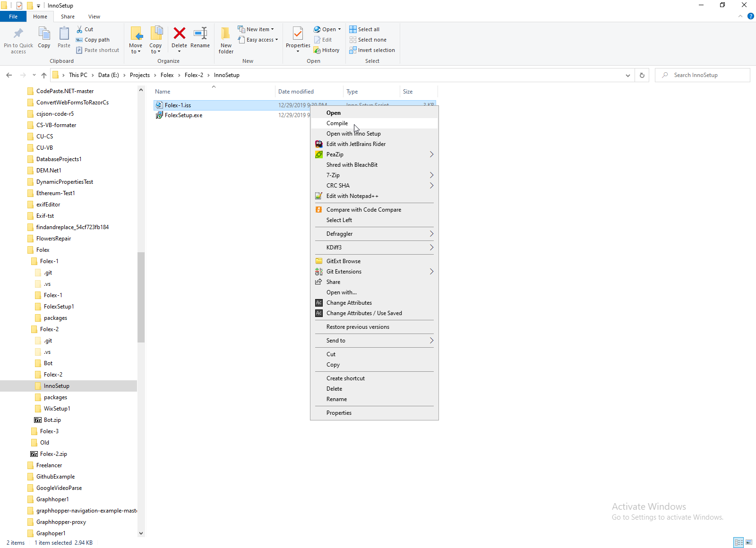Viewport: 756px width, 548px height.
Task: Click the ribbon Edit button
Action: tap(323, 40)
